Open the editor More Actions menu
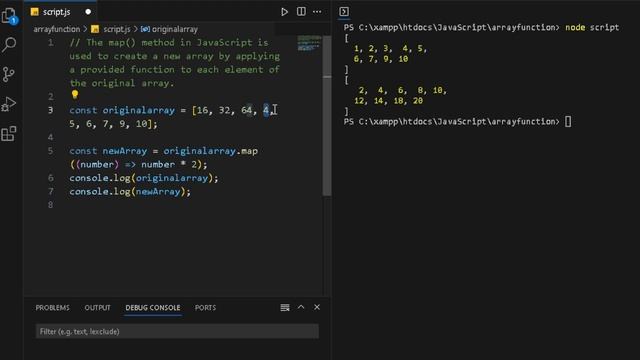 (x=317, y=12)
